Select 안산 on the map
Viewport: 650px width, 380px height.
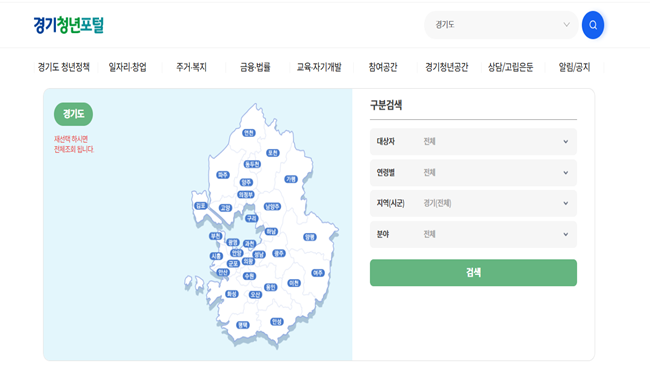tap(223, 272)
